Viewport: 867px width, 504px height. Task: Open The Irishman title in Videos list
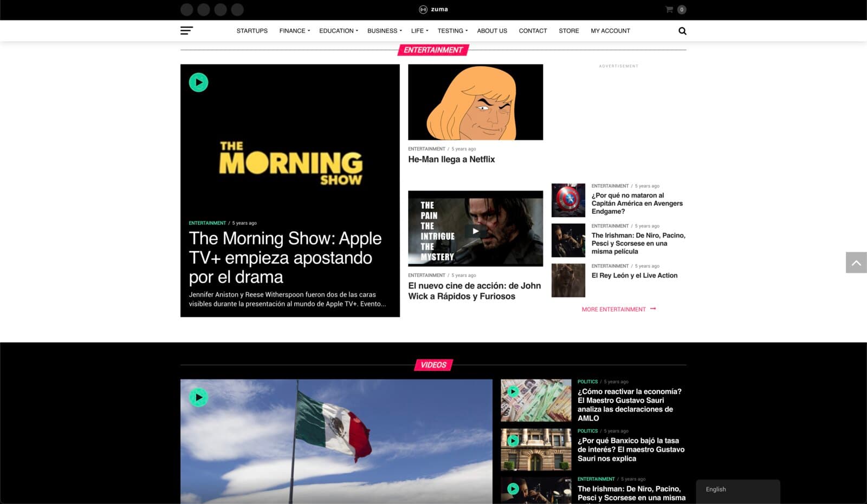[631, 493]
